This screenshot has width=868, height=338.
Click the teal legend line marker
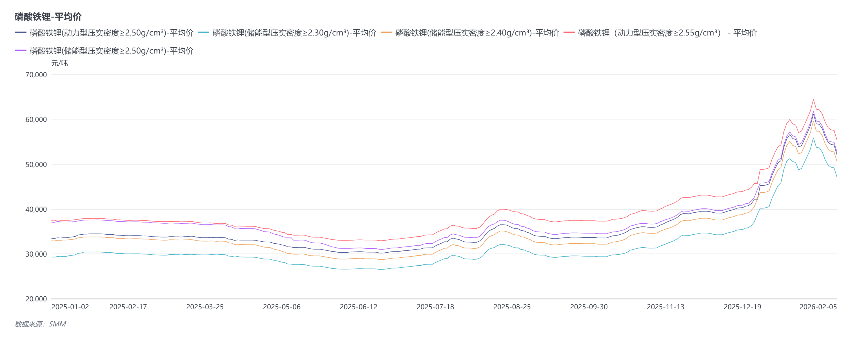pos(204,32)
